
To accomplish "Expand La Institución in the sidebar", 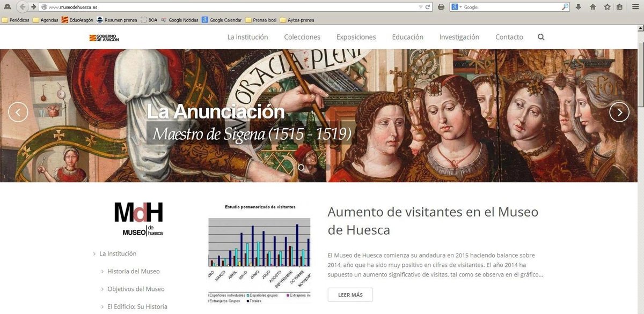I will 118,253.
